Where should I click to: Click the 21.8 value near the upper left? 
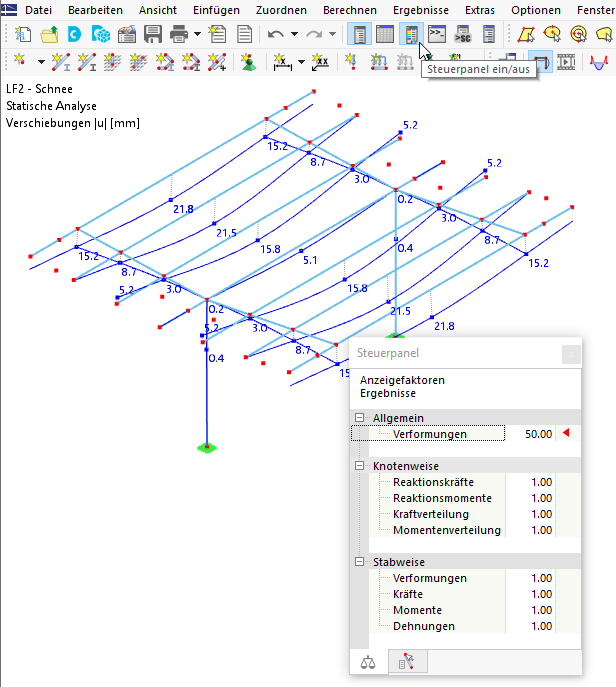pyautogui.click(x=183, y=209)
